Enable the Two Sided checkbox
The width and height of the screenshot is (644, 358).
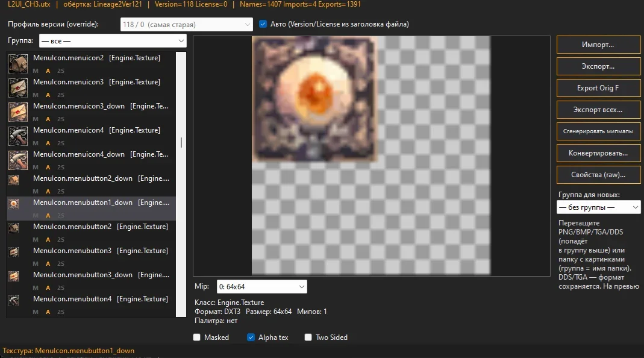point(308,337)
